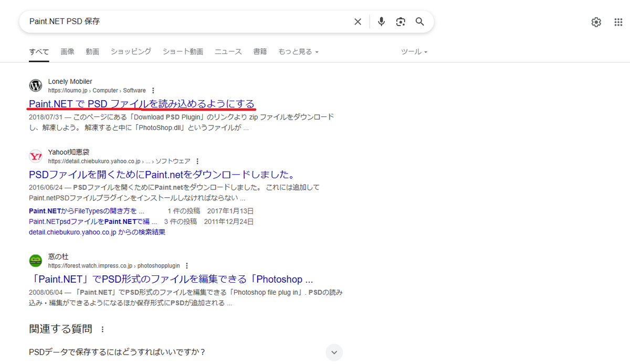Expand the PSDデータで保存するには question chevron
The width and height of the screenshot is (630, 364).
click(334, 352)
